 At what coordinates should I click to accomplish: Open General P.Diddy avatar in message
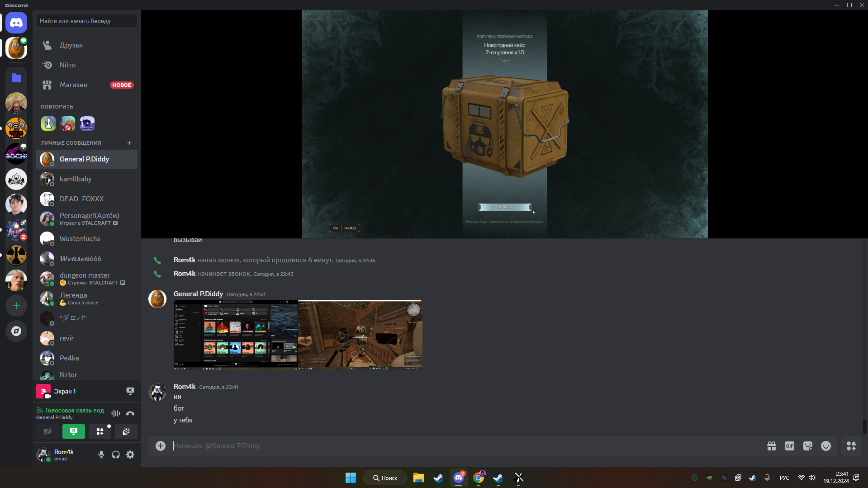(x=157, y=299)
